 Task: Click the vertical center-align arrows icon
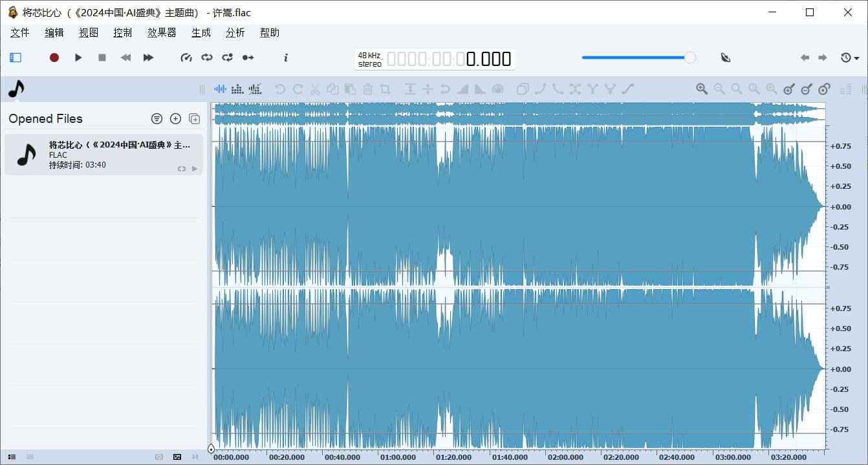[x=428, y=89]
